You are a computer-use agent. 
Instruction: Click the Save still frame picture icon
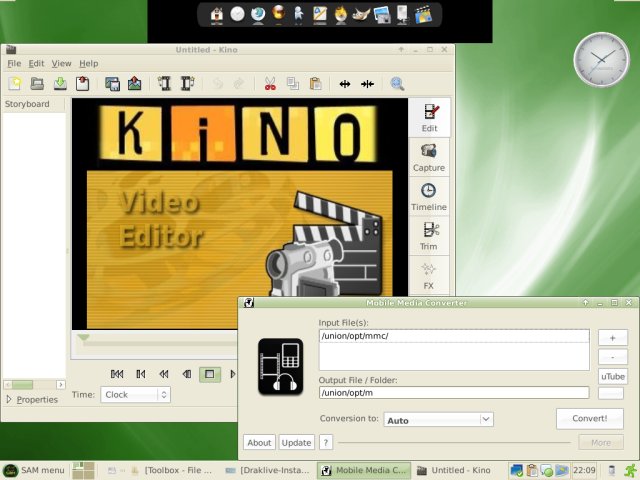click(135, 84)
